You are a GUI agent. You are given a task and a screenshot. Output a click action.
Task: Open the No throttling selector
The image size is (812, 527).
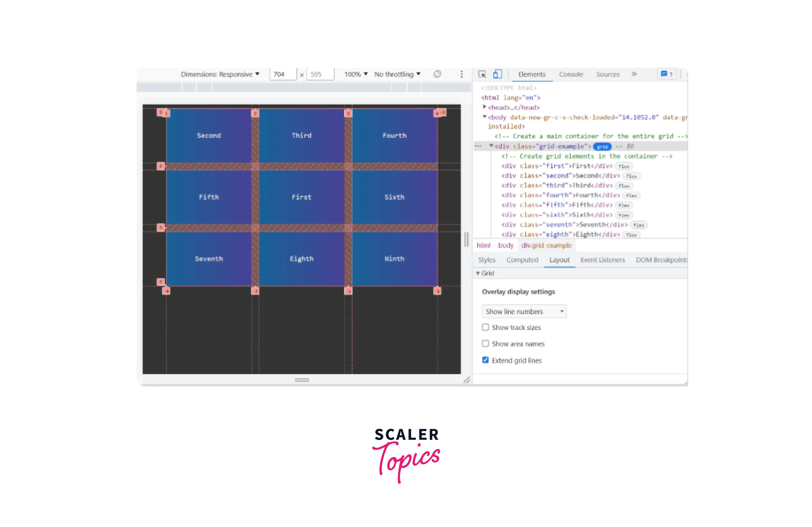coord(397,75)
